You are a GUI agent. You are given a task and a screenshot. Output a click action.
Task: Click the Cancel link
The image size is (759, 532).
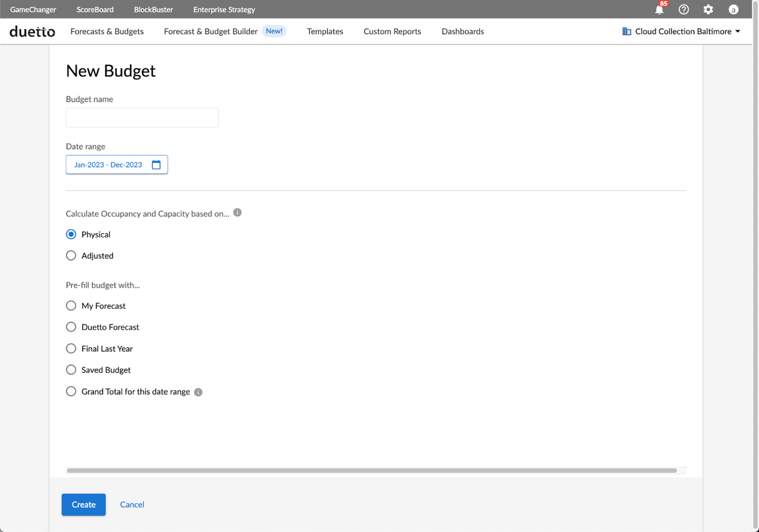point(132,505)
